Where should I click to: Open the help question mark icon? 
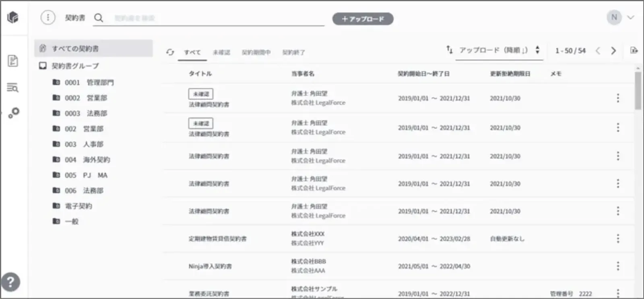click(10, 282)
